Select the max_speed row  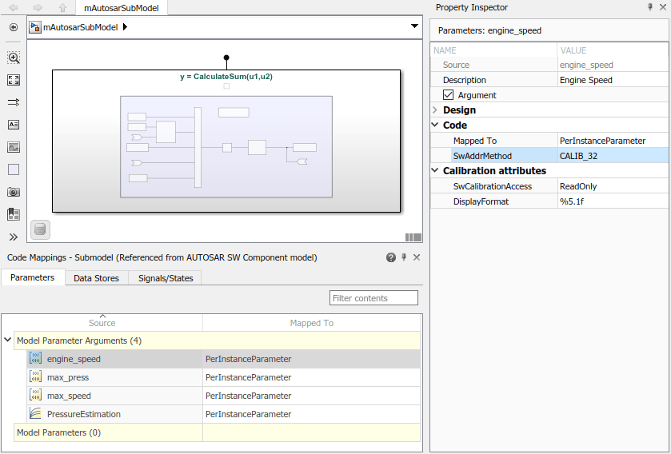(x=224, y=395)
